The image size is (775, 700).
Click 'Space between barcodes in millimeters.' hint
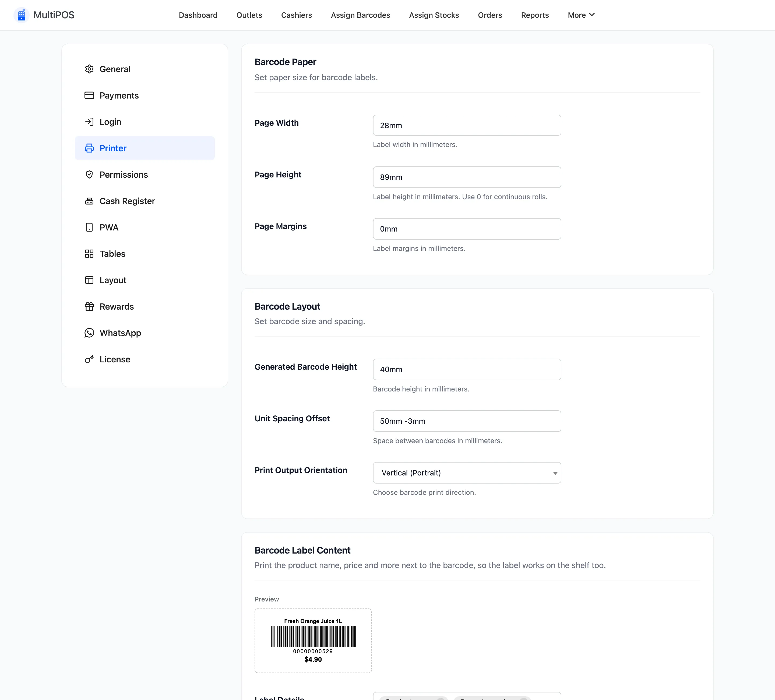point(438,441)
